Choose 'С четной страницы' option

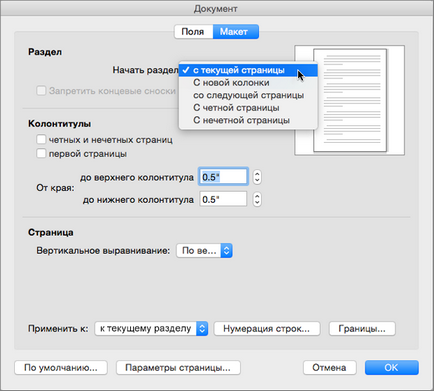248,108
